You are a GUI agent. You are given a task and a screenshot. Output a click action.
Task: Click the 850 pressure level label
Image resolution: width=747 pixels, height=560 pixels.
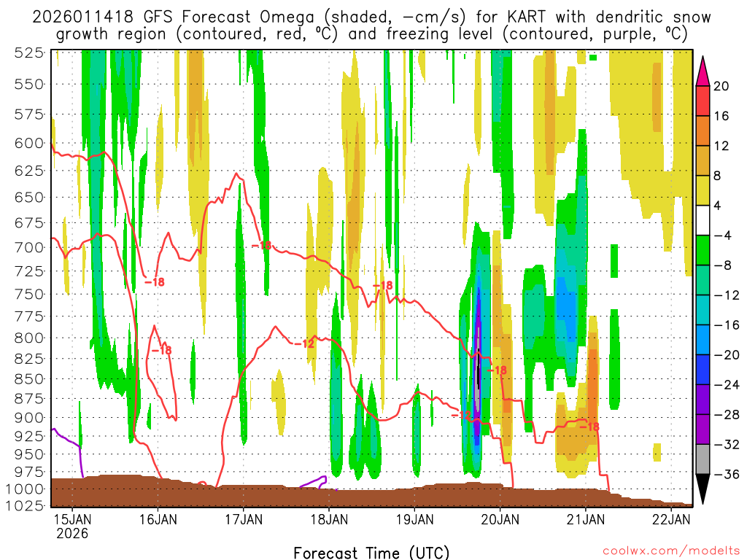click(x=28, y=379)
